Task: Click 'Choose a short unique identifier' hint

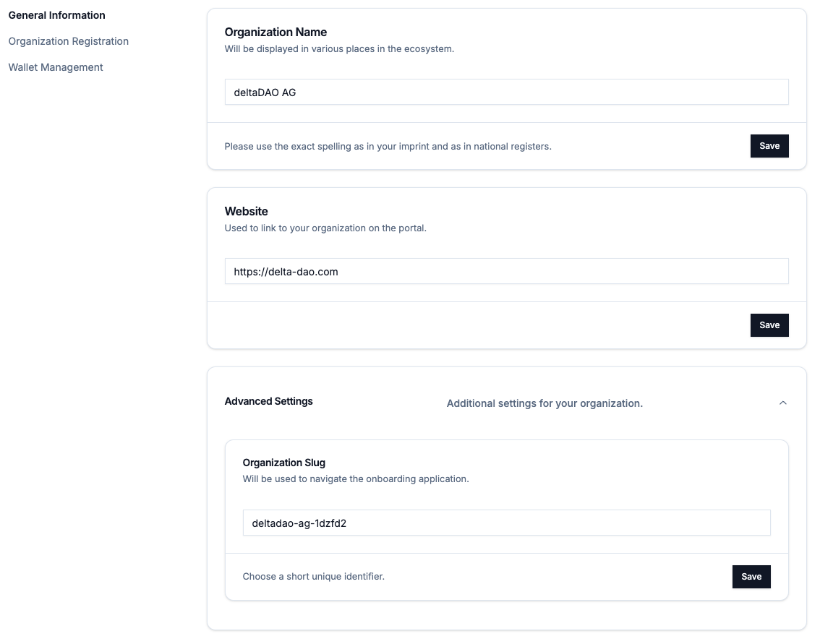Action: tap(313, 577)
